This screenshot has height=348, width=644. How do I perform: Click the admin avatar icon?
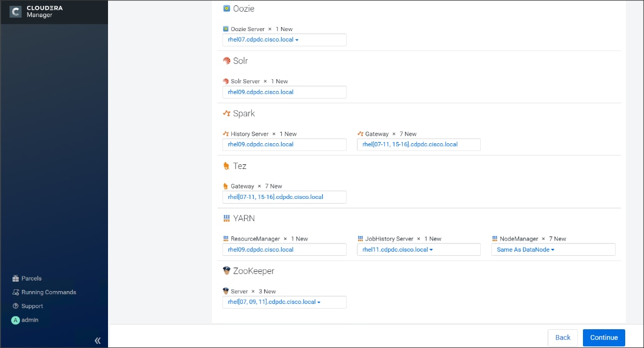click(x=16, y=320)
